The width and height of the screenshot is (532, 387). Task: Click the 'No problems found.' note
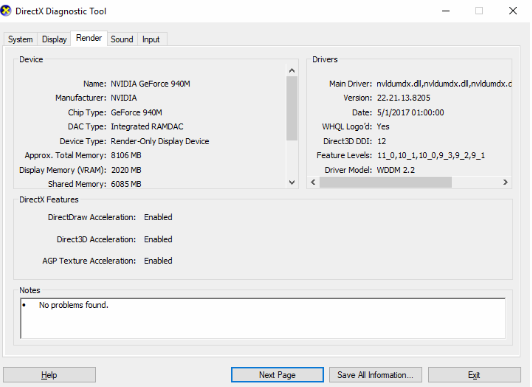click(x=74, y=305)
